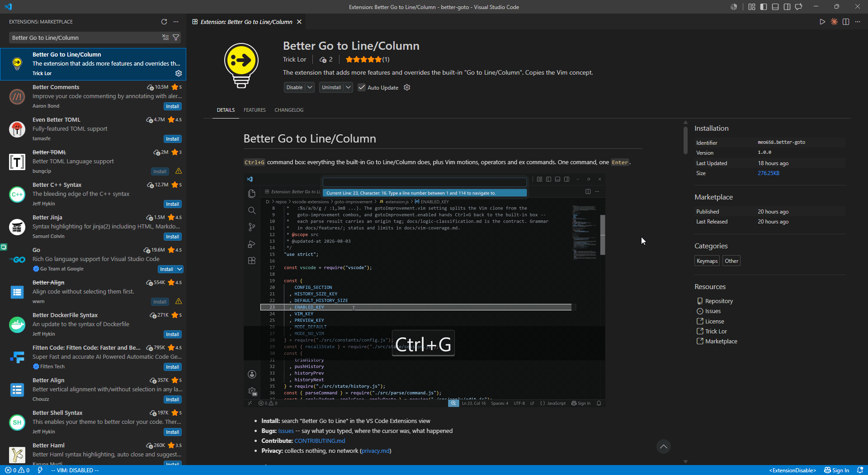Click the orange starburst Claude icon
868x475 pixels.
pyautogui.click(x=834, y=22)
